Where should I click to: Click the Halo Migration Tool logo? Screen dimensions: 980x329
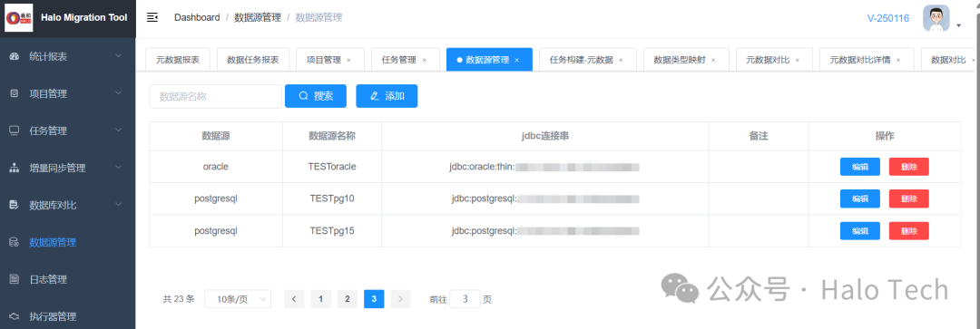[x=18, y=18]
